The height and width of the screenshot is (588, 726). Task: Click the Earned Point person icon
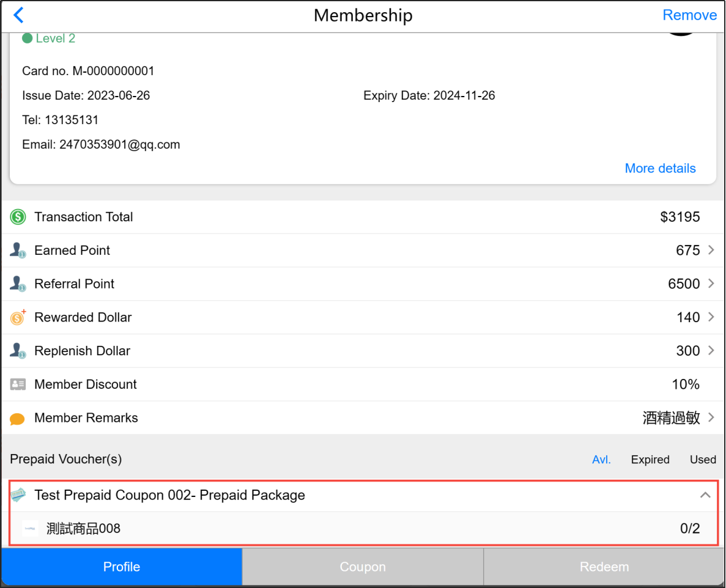[18, 251]
